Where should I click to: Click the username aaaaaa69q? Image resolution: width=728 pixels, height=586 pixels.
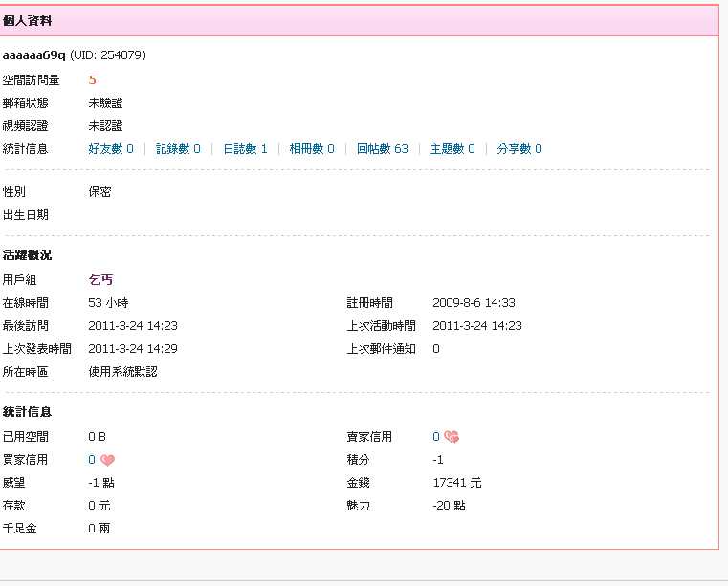pos(33,55)
